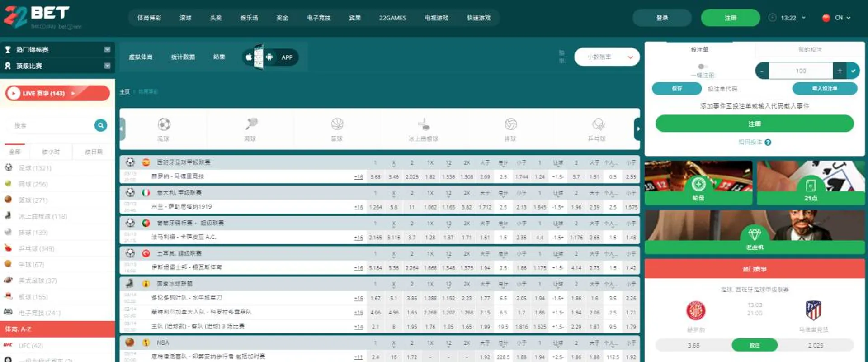Open the time settings dropdown at 13:22
The height and width of the screenshot is (362, 868).
click(804, 18)
